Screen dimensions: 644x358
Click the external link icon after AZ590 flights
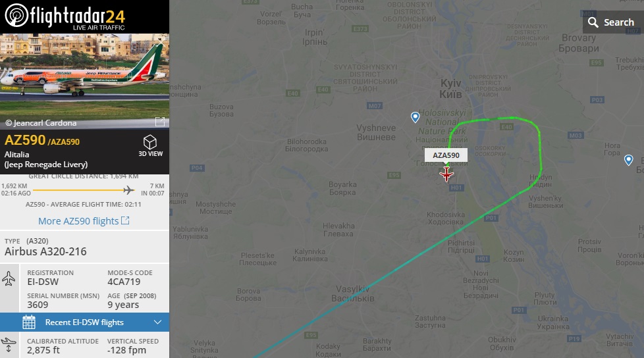point(125,220)
